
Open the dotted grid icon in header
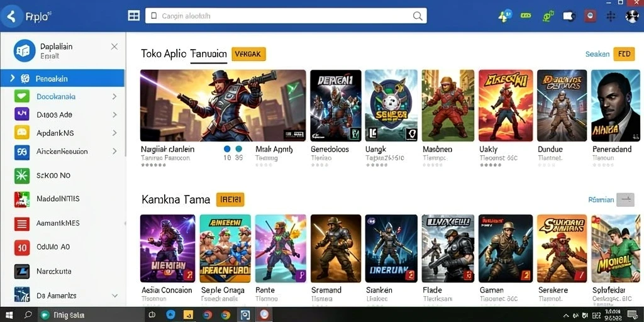pyautogui.click(x=611, y=16)
